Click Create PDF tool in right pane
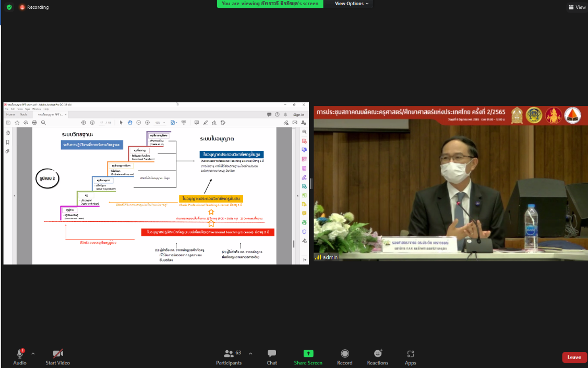Screen dimensions: 588x368 click(304, 141)
